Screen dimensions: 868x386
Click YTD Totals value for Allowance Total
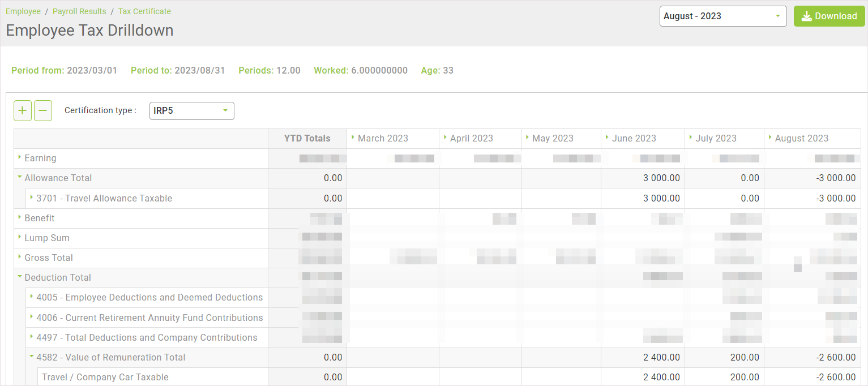[x=333, y=178]
